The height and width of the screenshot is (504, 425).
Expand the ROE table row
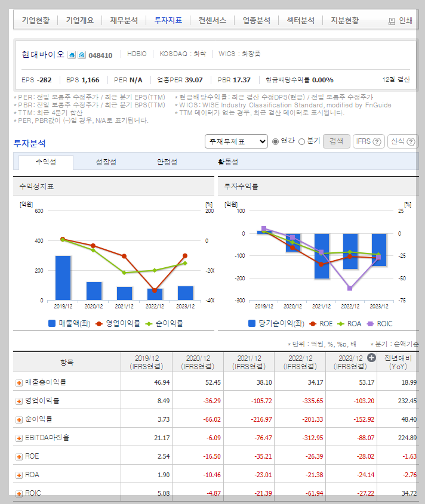[19, 457]
